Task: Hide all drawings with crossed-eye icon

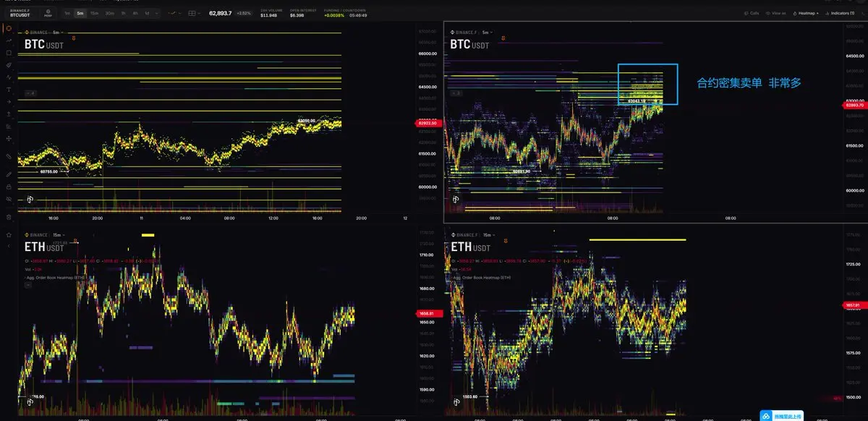Action: click(8, 198)
